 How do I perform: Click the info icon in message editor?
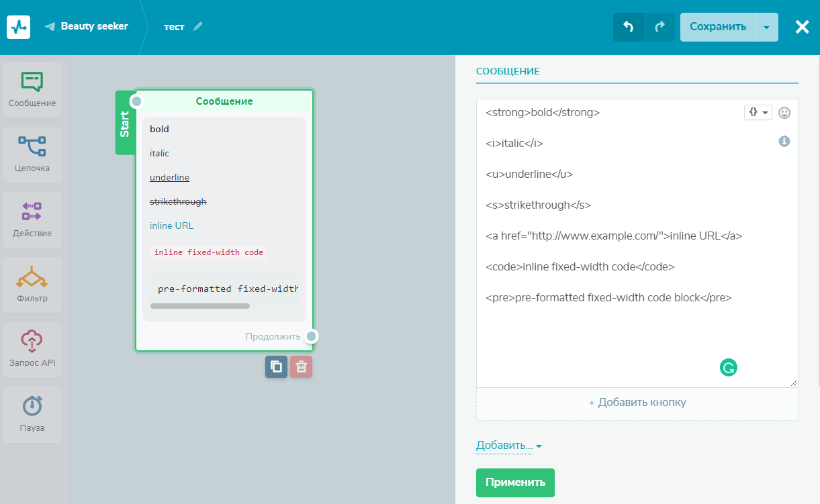pyautogui.click(x=784, y=142)
